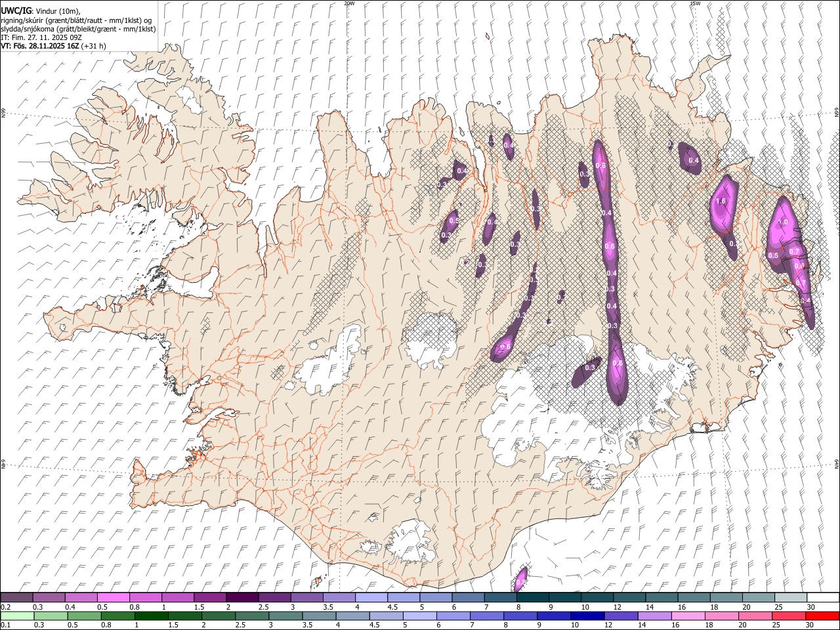Click the '15W' longitude label at top
The image size is (840, 630).
tap(695, 3)
